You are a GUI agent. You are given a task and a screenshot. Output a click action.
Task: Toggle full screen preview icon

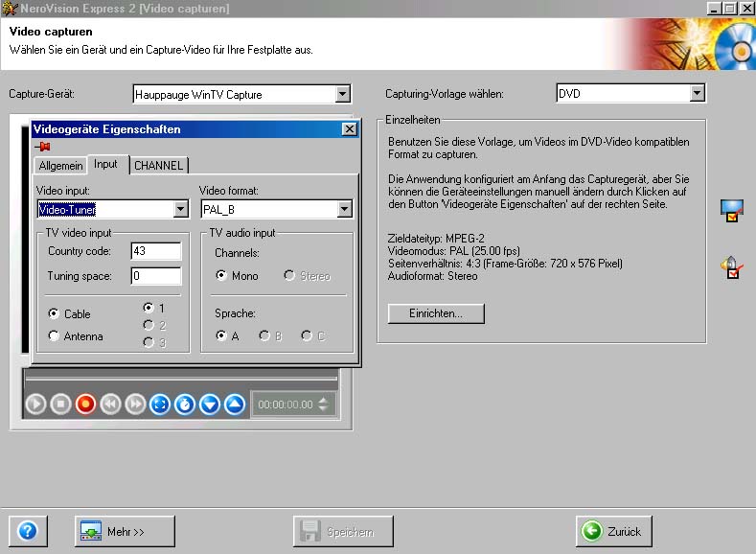point(160,404)
